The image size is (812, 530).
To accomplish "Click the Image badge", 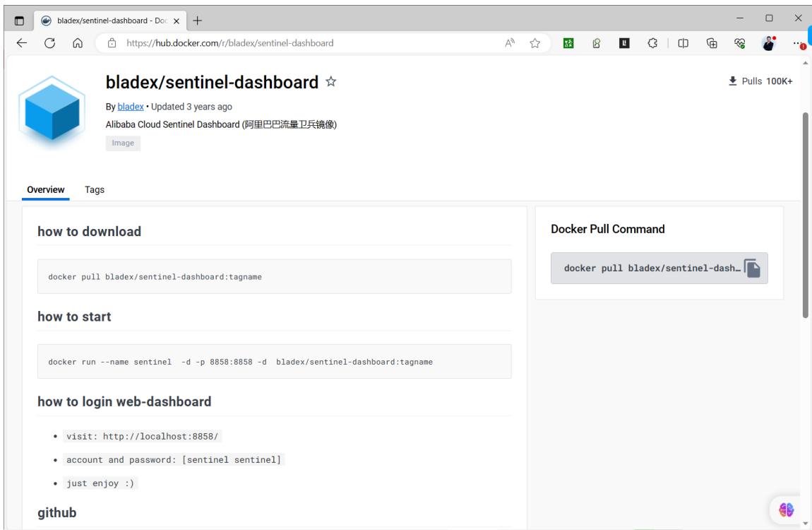I will pyautogui.click(x=123, y=143).
